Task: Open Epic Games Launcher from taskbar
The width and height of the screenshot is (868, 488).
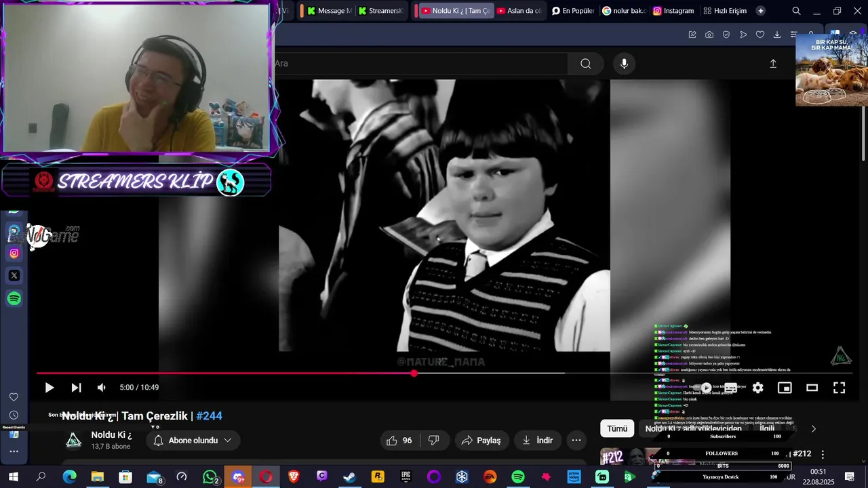Action: 406,477
